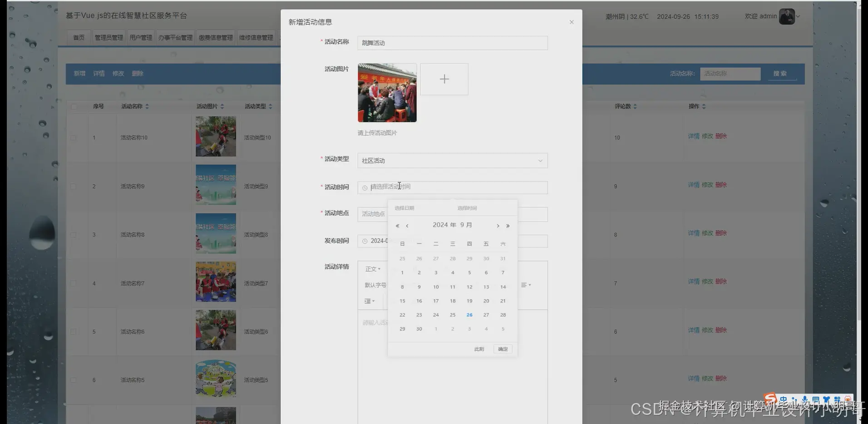
Task: Open 详情 link of the first activity row
Action: point(694,136)
